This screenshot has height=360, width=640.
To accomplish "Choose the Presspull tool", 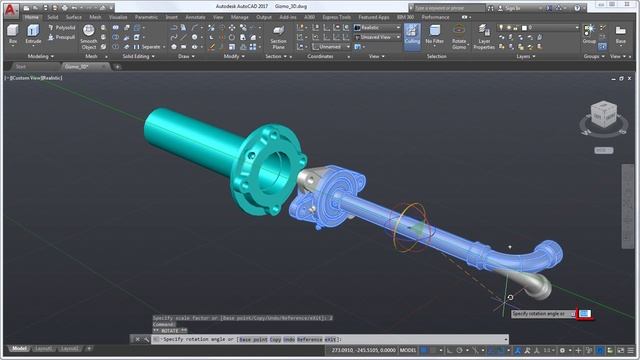I will point(62,37).
